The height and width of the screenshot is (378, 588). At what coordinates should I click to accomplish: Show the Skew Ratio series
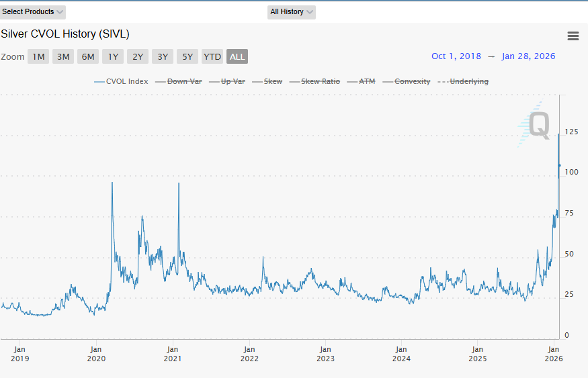coord(314,81)
